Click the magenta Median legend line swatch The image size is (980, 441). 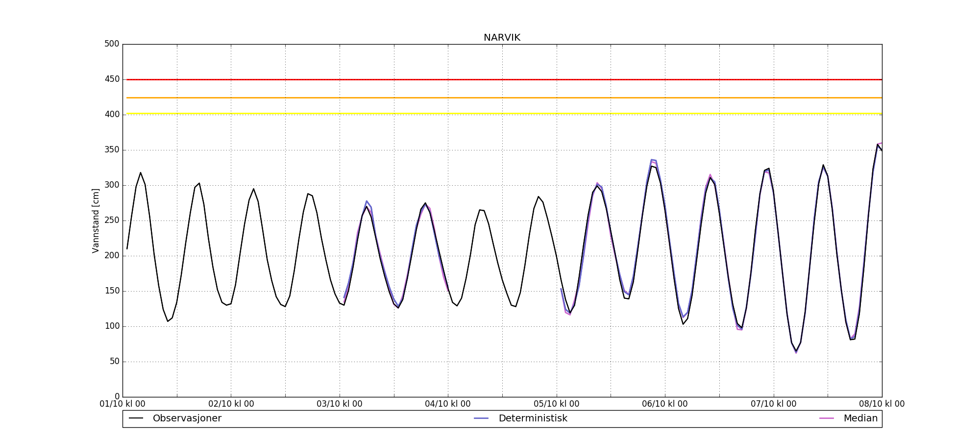click(x=826, y=418)
